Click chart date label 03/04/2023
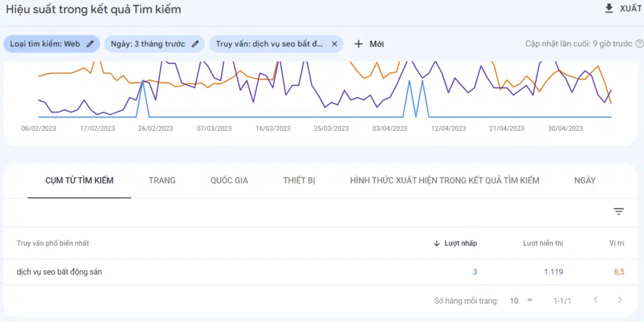 [390, 128]
